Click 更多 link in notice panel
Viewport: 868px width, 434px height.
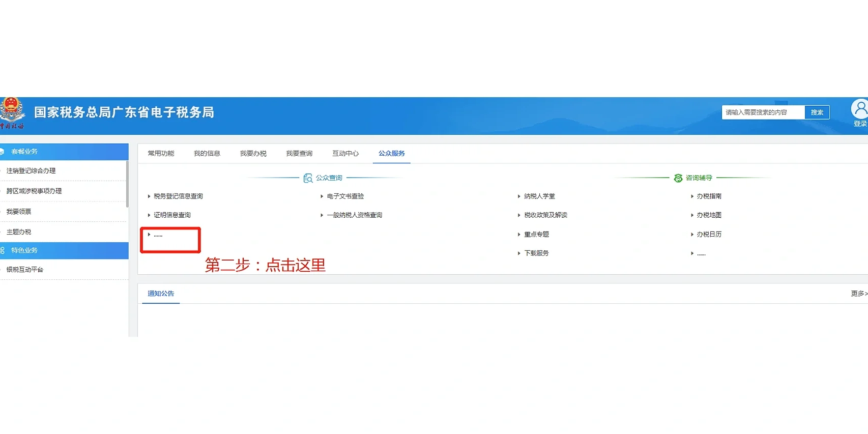coord(859,294)
